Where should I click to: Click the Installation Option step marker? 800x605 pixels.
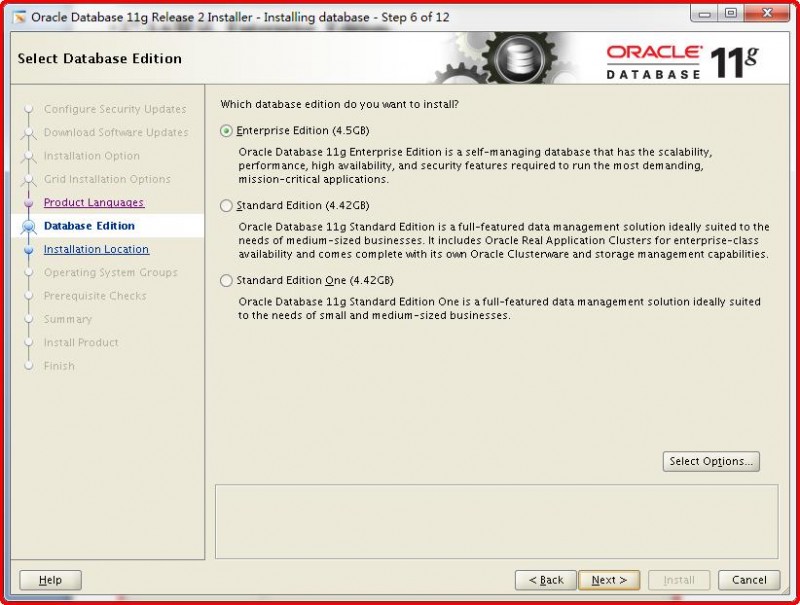point(27,156)
